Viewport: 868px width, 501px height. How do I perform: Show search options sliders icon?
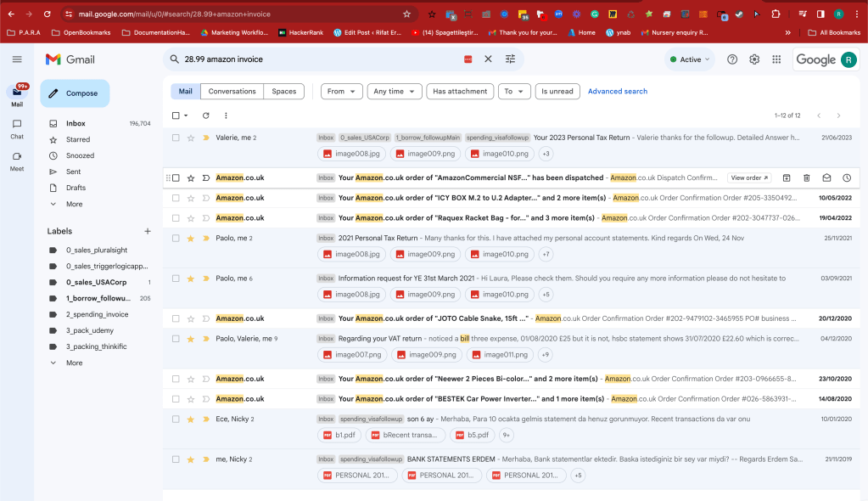[511, 59]
